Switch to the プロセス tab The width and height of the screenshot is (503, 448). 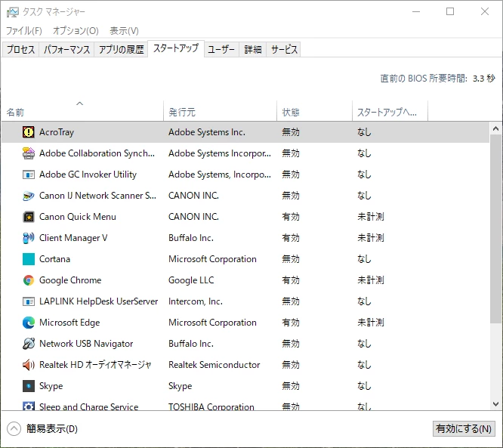click(20, 49)
